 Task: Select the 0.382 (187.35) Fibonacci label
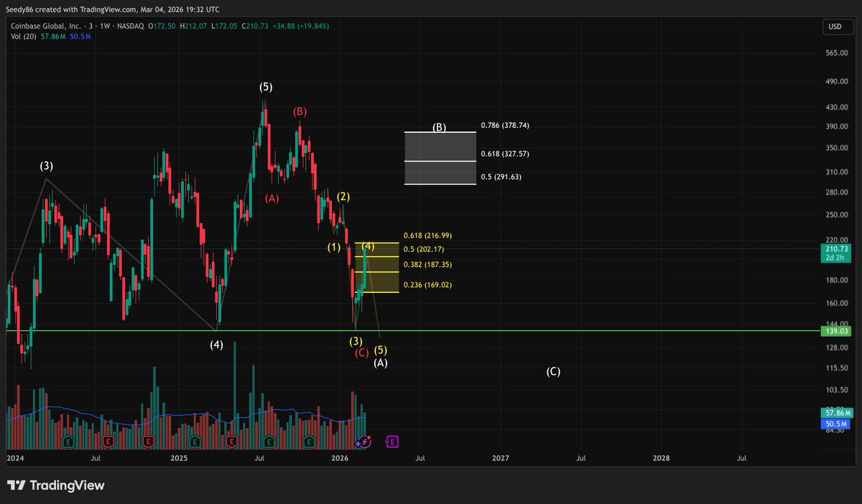(427, 264)
